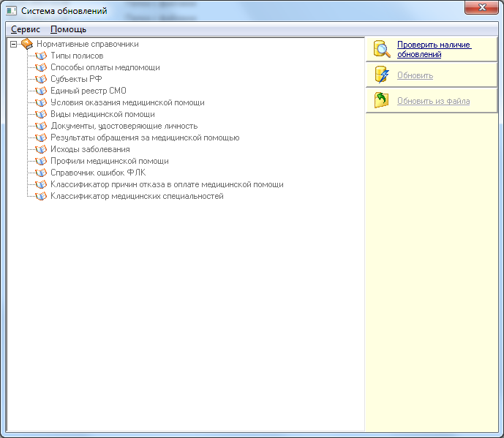Image resolution: width=504 pixels, height=438 pixels.
Task: Select the Способы оплаты медпомощи row
Action: click(105, 67)
